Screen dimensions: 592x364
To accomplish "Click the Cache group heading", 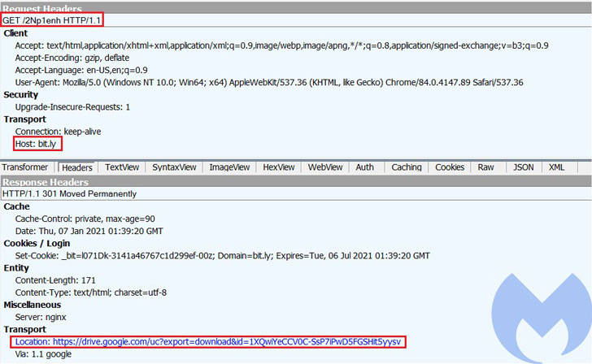I will click(16, 206).
